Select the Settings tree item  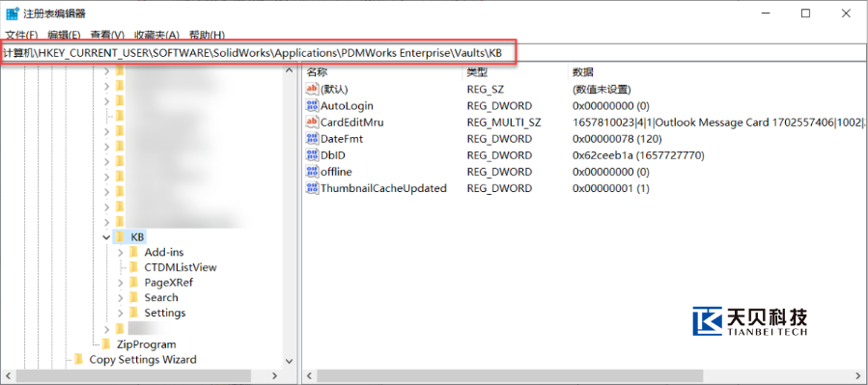(165, 313)
